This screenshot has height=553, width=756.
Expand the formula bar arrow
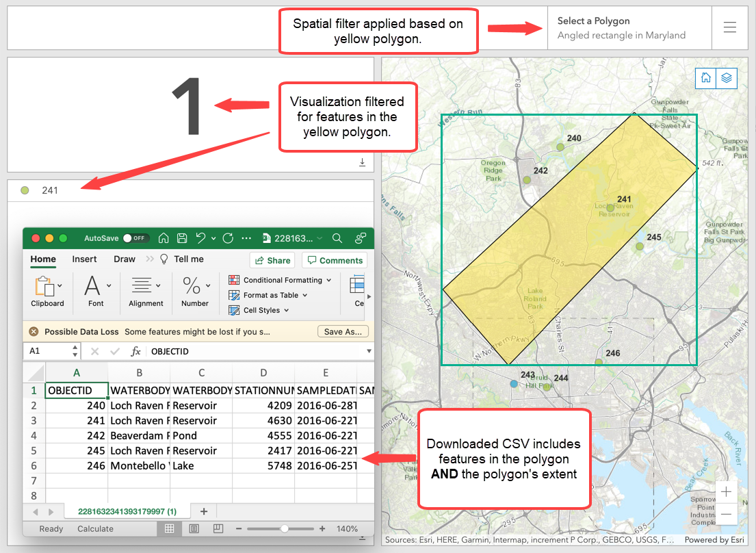tap(369, 352)
